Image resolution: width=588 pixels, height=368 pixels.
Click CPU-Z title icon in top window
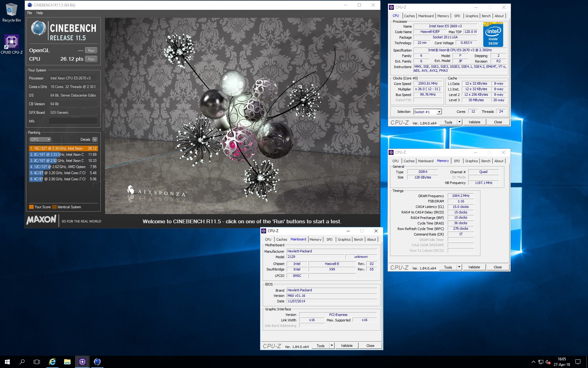coord(391,7)
